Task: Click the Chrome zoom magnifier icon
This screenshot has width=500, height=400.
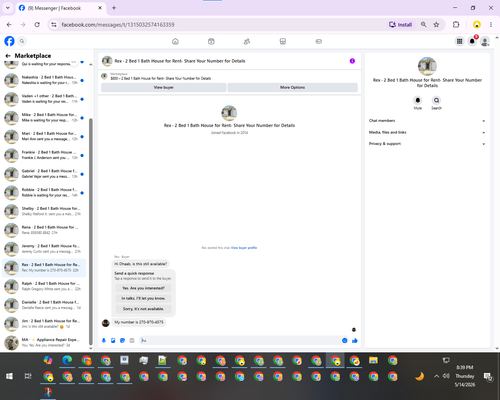Action: [423, 25]
